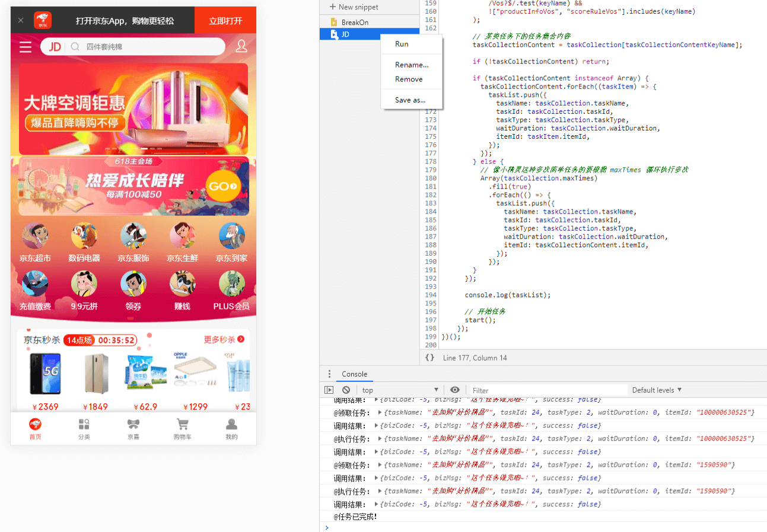Toggle the console sidebar panel icon
Viewport: 767px width, 532px height.
329,390
